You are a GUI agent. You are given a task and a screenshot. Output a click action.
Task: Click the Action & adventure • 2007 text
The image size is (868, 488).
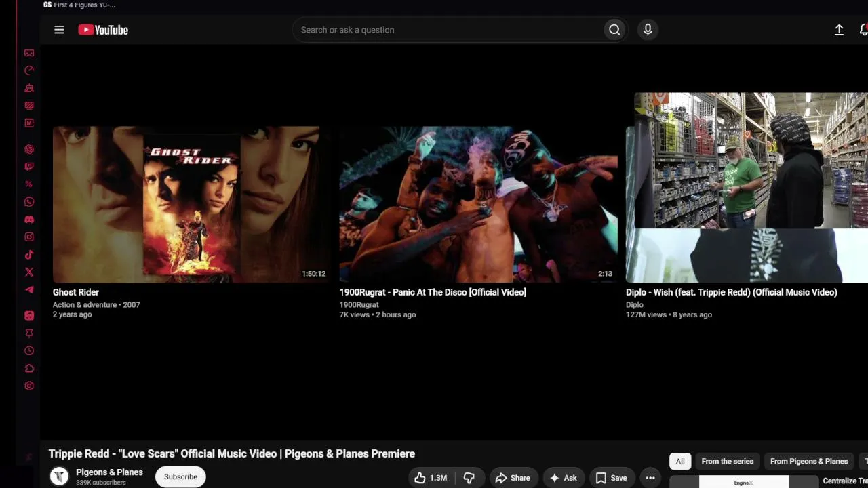tap(96, 305)
